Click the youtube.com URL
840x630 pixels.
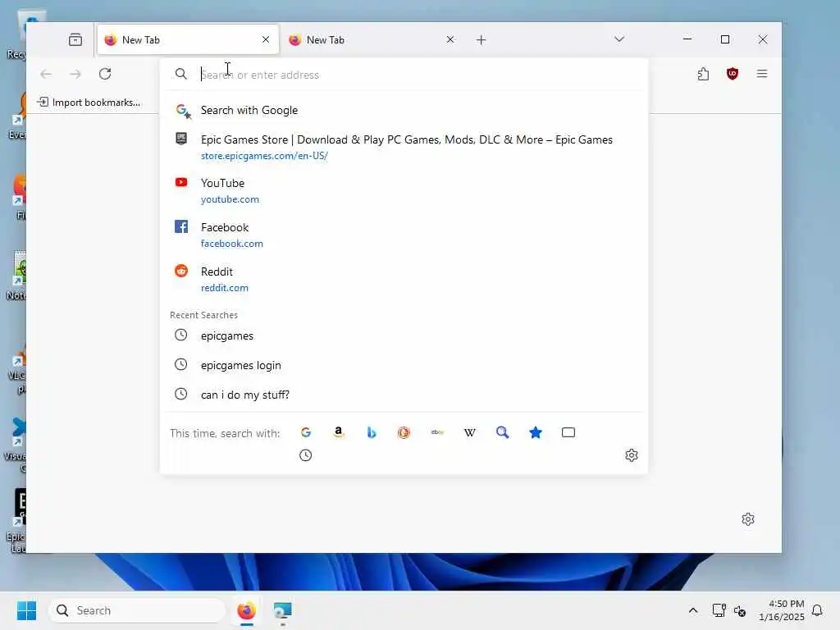click(230, 199)
